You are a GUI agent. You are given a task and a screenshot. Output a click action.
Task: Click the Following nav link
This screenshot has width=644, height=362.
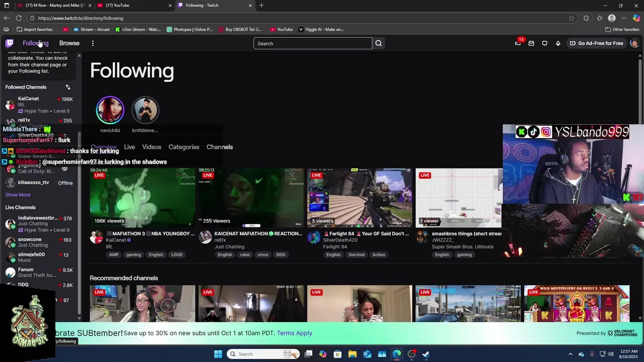[35, 43]
